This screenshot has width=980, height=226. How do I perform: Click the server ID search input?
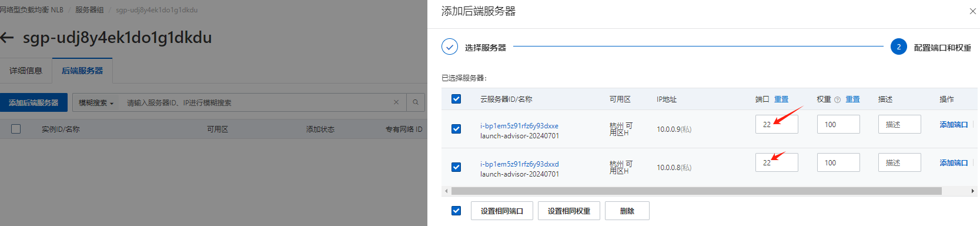(x=256, y=102)
